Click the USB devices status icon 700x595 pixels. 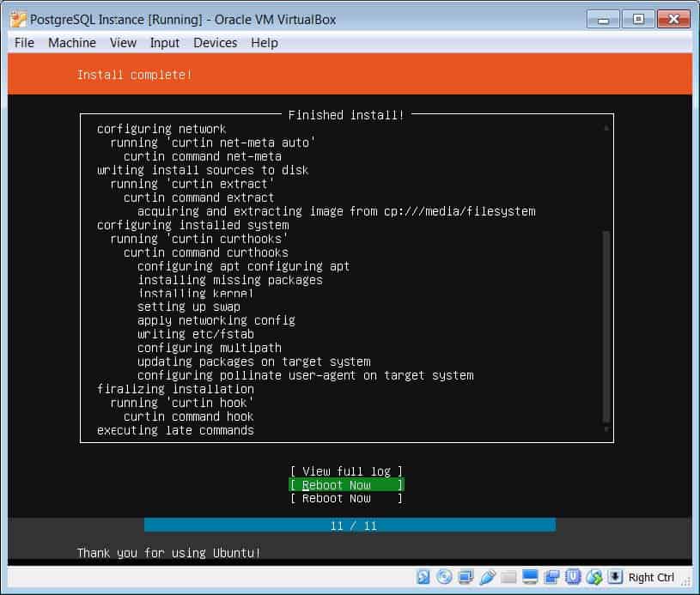pos(487,577)
